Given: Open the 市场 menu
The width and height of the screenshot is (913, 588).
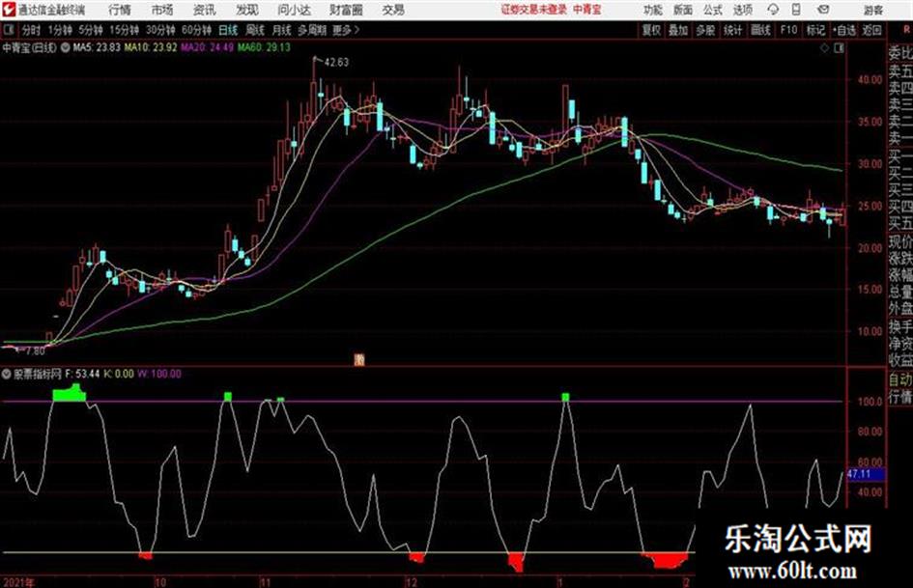Looking at the screenshot, I should click(x=162, y=10).
